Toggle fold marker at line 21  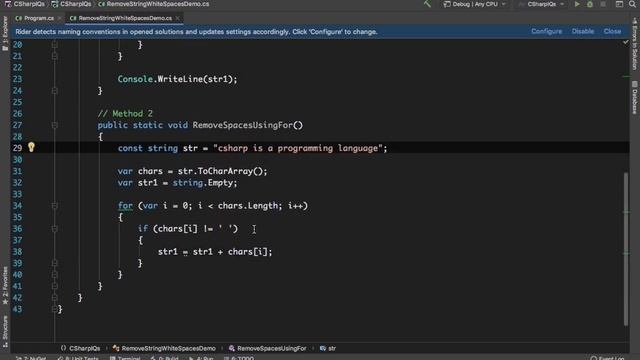55,56
